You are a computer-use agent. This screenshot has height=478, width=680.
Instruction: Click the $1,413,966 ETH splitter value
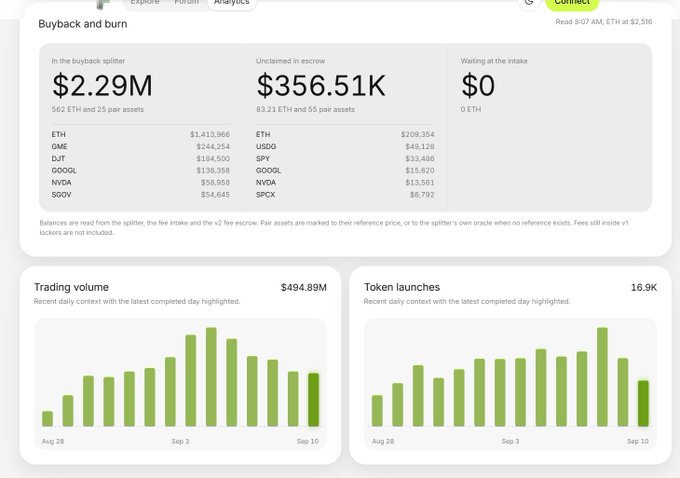(210, 134)
